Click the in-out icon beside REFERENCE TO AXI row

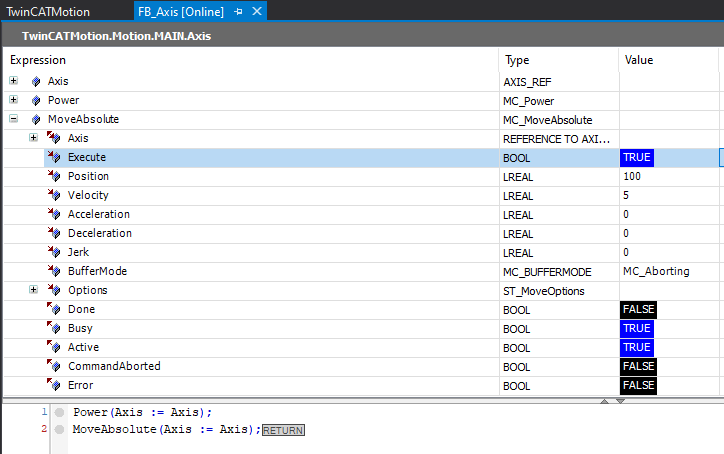[54, 138]
